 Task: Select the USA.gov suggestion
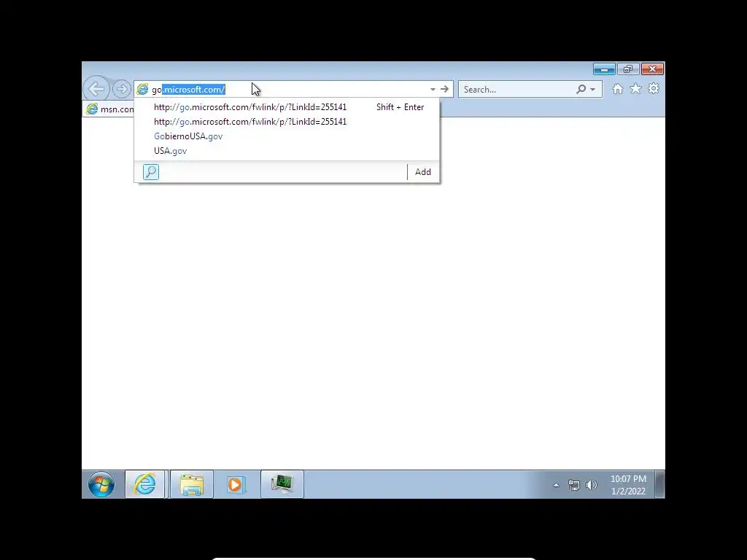click(287, 150)
